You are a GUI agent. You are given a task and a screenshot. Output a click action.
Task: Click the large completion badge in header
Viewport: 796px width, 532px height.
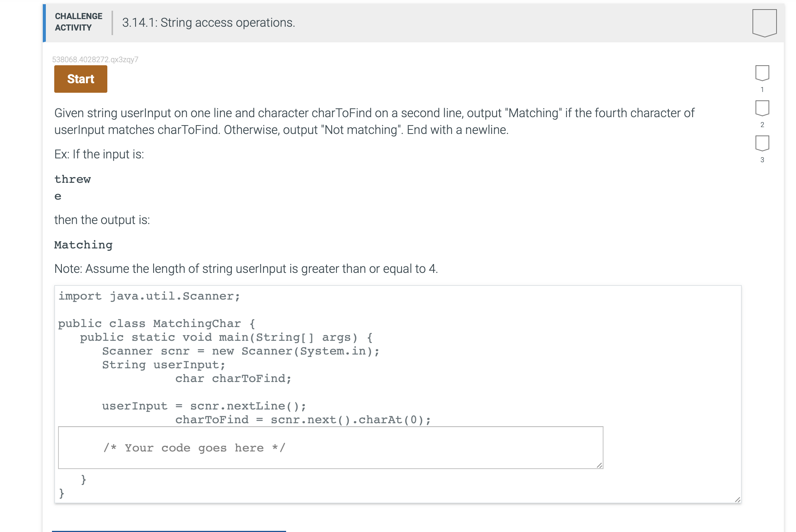tap(764, 23)
